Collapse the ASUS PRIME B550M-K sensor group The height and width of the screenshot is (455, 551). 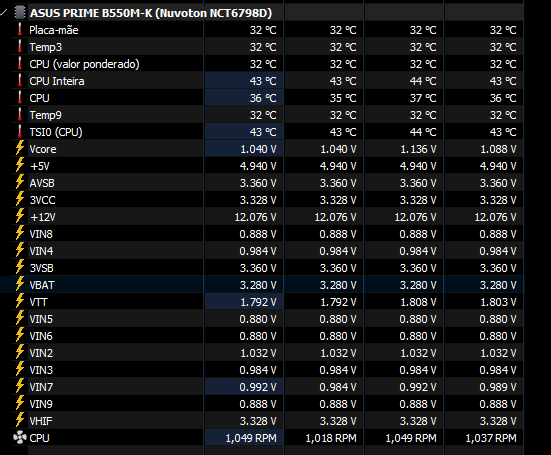[4, 13]
